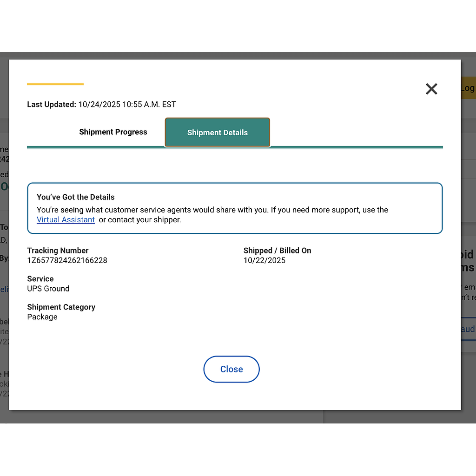Viewport: 476px width, 476px height.
Task: Click the Package category value
Action: (x=42, y=317)
